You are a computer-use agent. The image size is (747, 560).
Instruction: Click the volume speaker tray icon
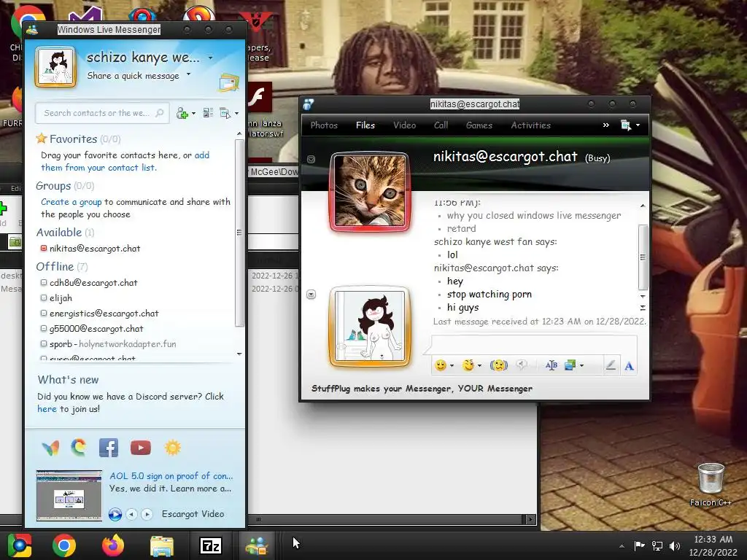(675, 546)
